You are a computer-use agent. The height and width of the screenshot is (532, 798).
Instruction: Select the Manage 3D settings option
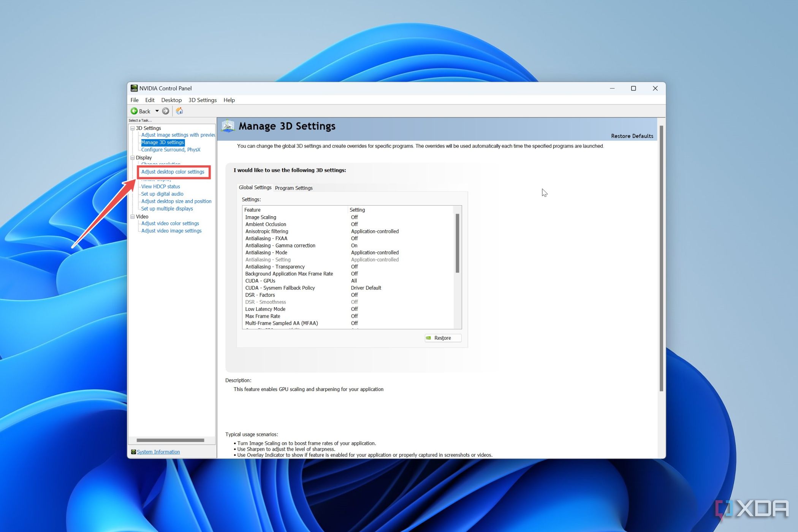[162, 142]
